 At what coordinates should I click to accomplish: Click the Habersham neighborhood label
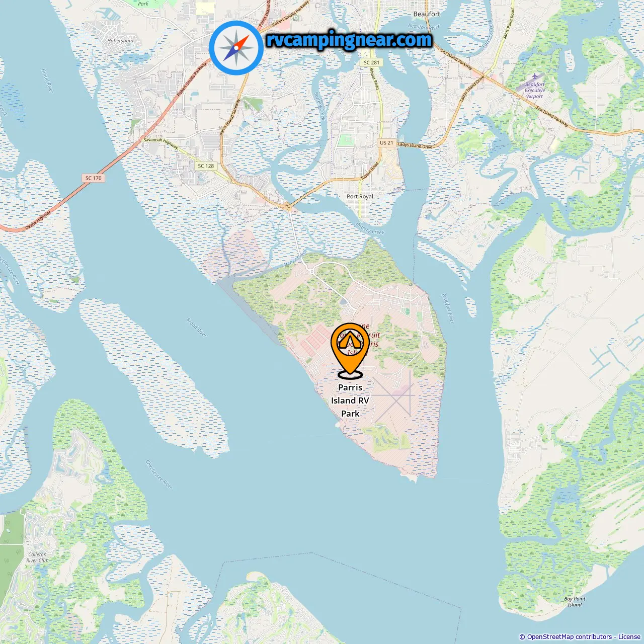[x=120, y=41]
